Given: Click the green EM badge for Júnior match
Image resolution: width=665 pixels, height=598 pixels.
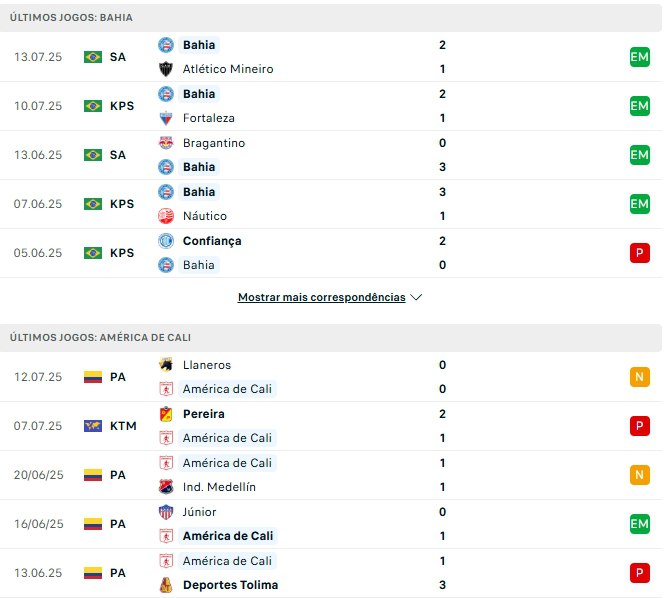Looking at the screenshot, I should (x=640, y=524).
